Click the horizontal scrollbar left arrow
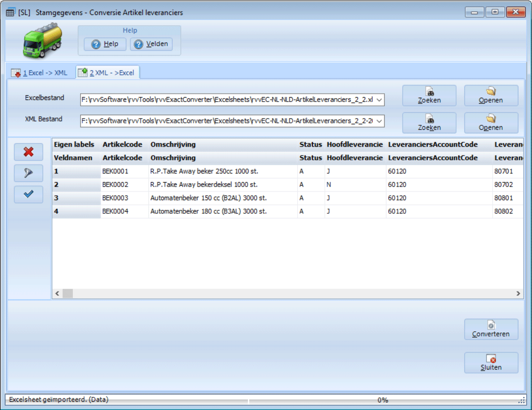 (57, 293)
